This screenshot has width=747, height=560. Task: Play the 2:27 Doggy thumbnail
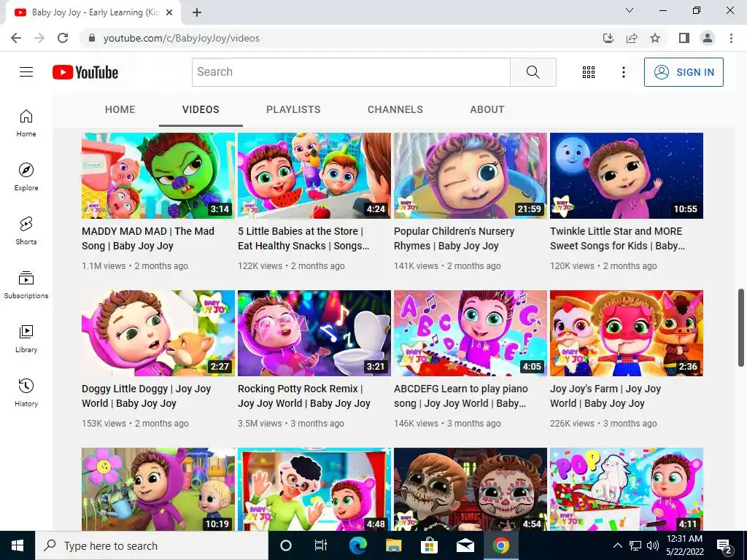point(158,333)
